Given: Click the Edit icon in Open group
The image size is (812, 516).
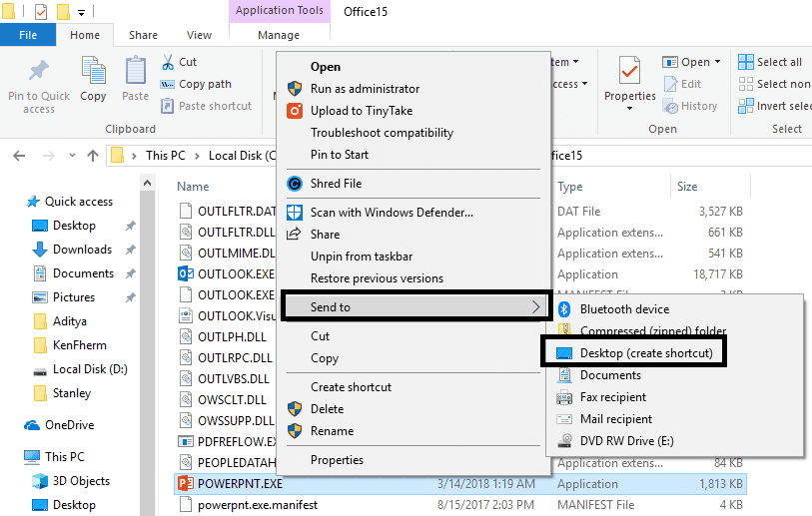Looking at the screenshot, I should [x=670, y=84].
